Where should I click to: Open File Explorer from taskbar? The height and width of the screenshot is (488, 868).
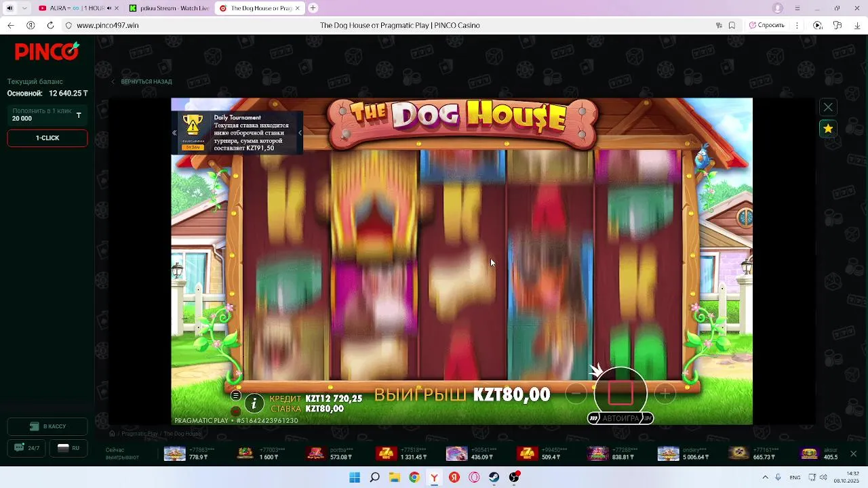[x=394, y=477]
